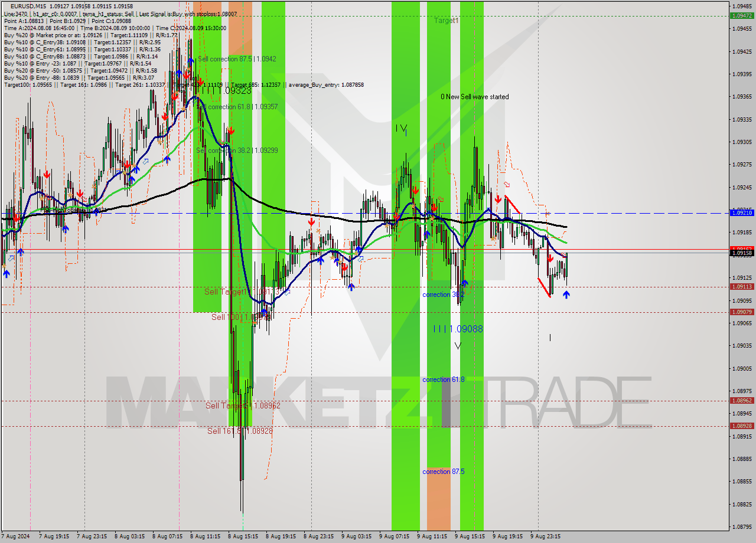Click the 'Sell Target2 | 1.08962' label
The height and width of the screenshot is (543, 756).
click(243, 405)
